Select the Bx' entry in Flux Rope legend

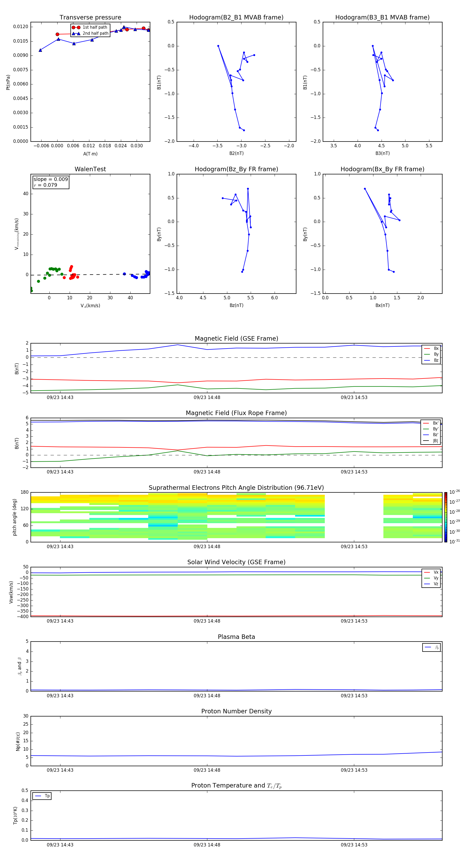[x=431, y=423]
